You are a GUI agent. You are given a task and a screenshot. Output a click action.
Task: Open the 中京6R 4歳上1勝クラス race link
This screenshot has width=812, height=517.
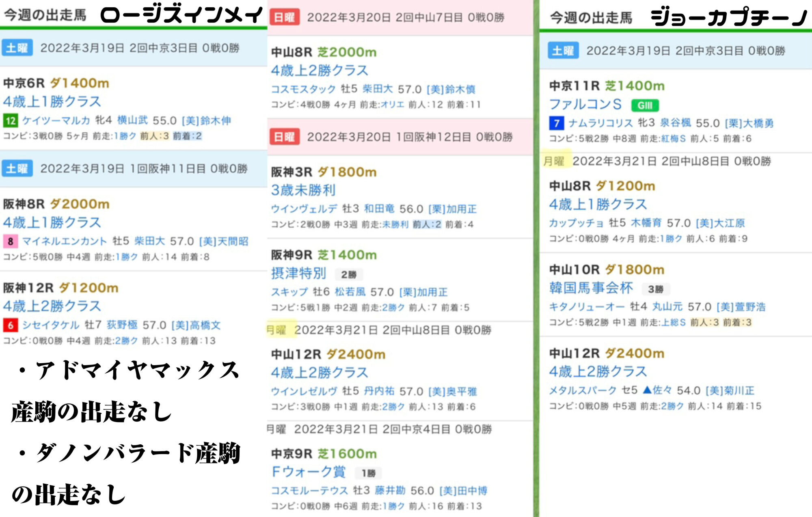[52, 101]
